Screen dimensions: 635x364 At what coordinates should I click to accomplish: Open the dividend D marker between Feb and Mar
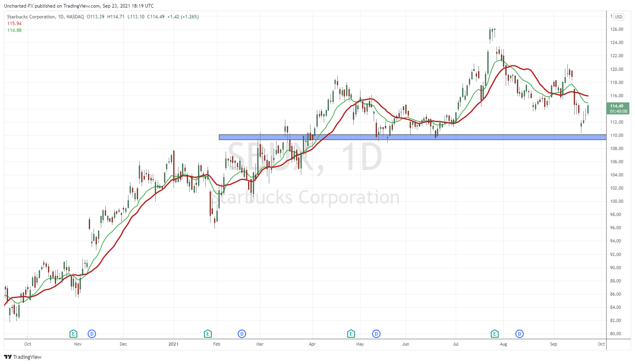[242, 334]
